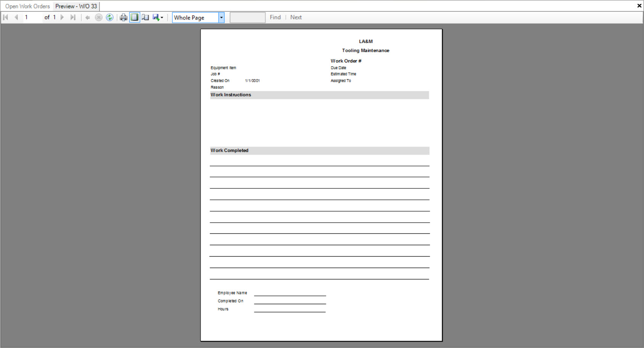Click the find text input box
644x348 pixels.
point(247,18)
